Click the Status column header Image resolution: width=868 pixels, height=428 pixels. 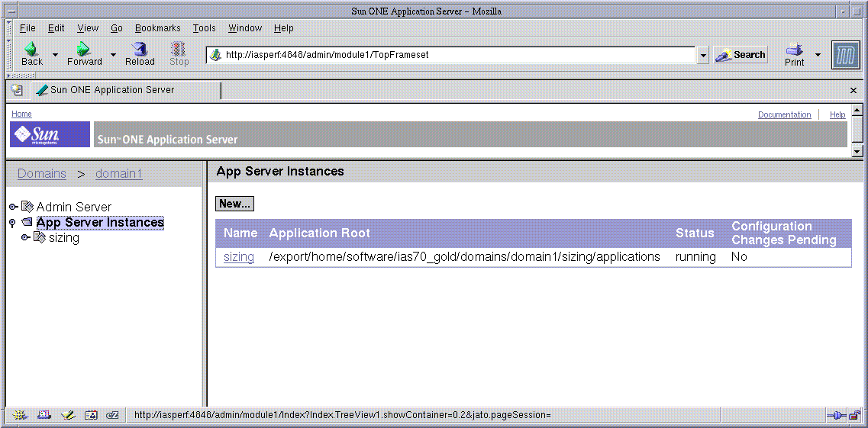(695, 233)
